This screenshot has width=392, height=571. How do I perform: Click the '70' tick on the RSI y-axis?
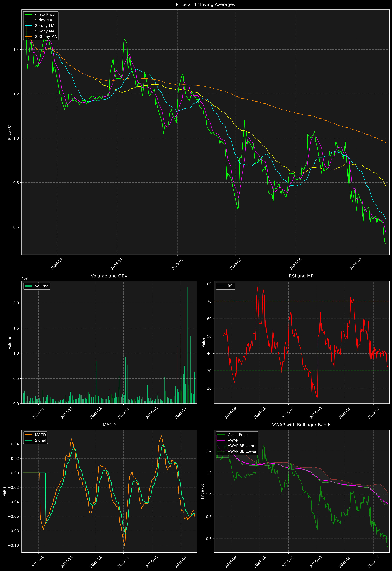209,301
